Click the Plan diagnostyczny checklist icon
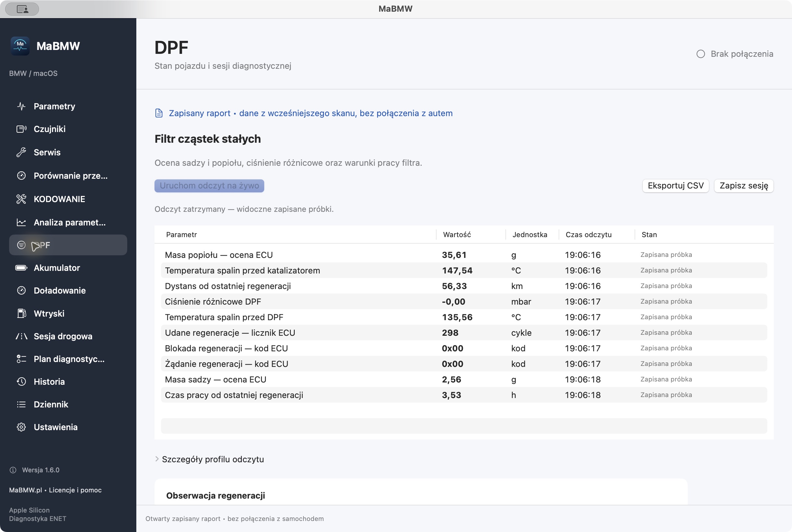This screenshot has height=532, width=792. coord(21,359)
